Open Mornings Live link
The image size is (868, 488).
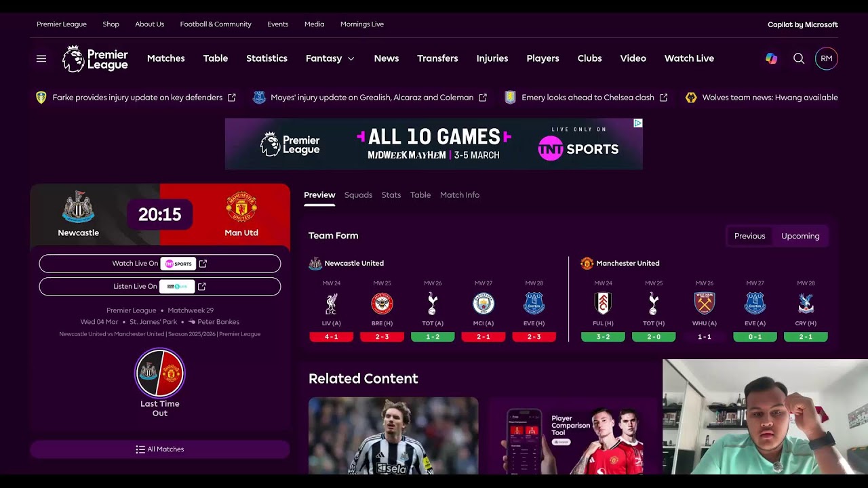[362, 24]
